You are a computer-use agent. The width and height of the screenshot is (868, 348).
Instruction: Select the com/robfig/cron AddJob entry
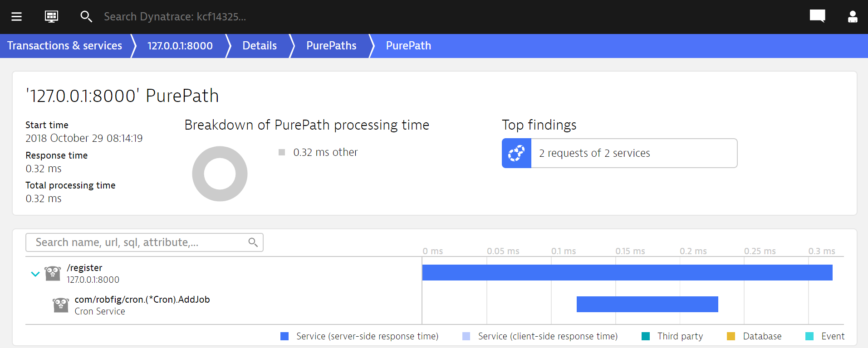coord(142,300)
